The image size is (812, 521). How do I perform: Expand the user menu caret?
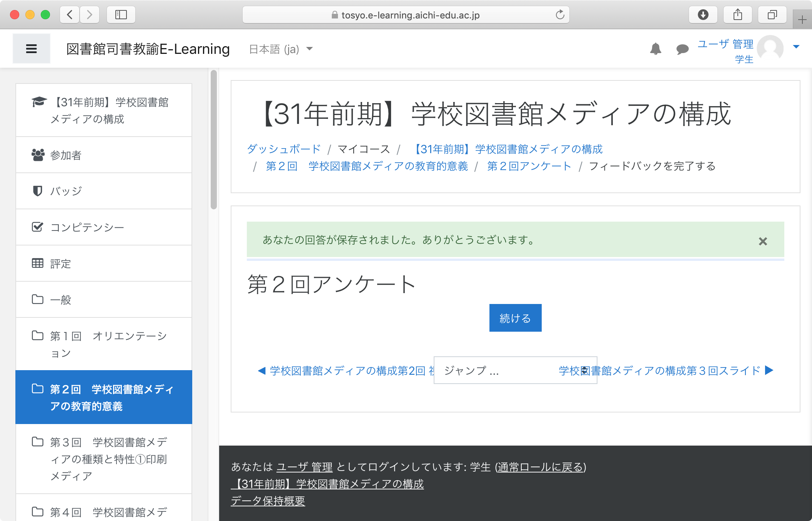[796, 47]
